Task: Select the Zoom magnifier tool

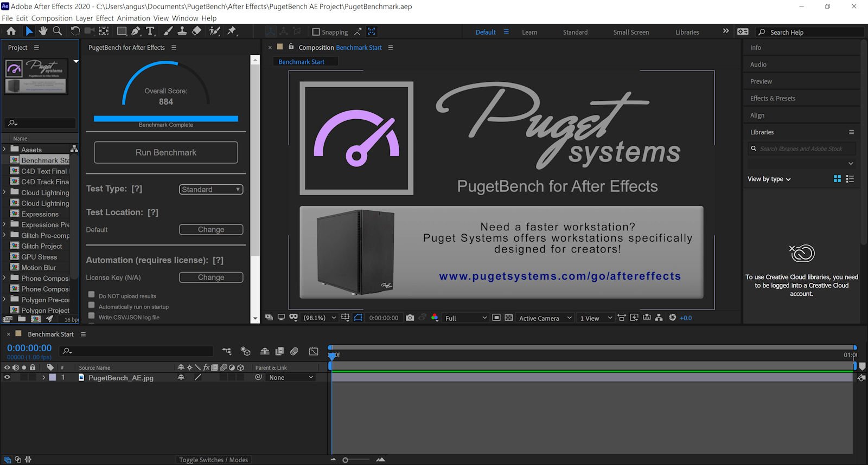Action: point(57,31)
